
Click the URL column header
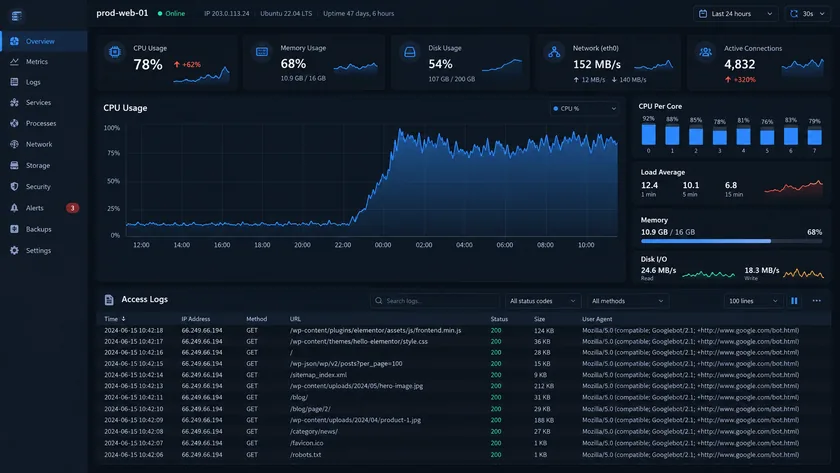[x=295, y=319]
